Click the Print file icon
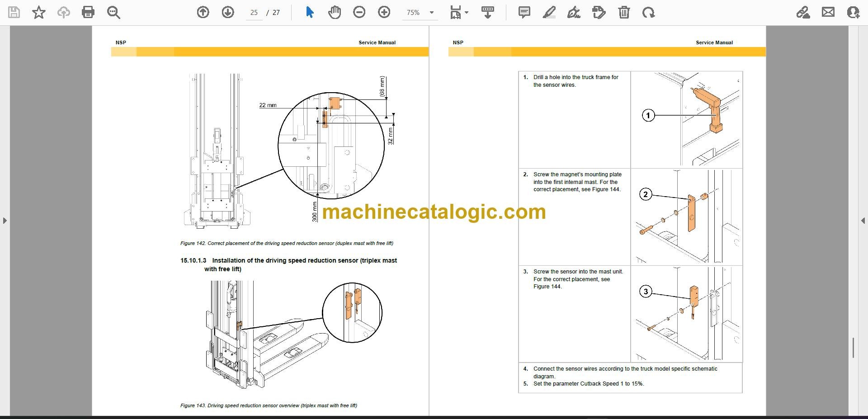This screenshot has height=419, width=868. coord(88,12)
